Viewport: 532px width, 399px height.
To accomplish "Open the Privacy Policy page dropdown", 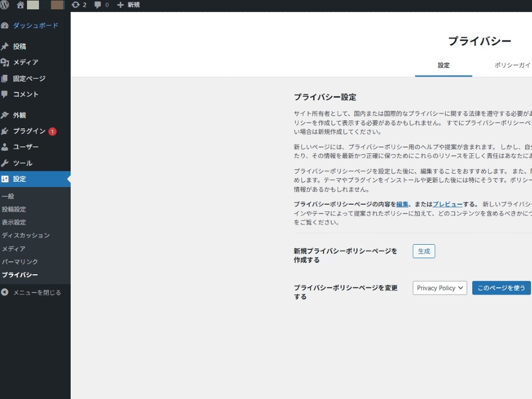I will tap(440, 288).
